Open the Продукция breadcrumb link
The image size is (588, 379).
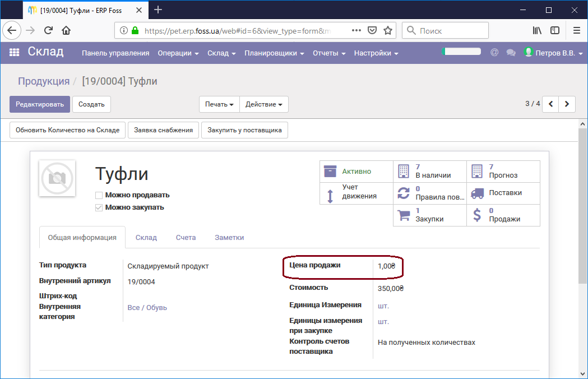coord(44,81)
